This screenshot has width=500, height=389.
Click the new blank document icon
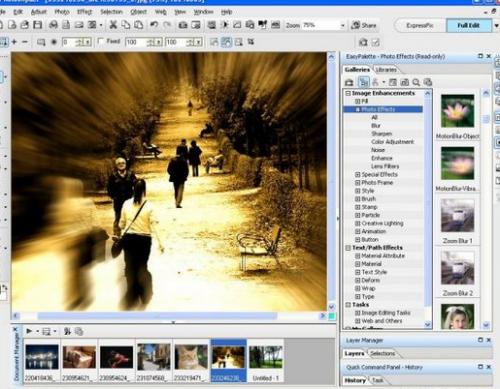(x=12, y=25)
